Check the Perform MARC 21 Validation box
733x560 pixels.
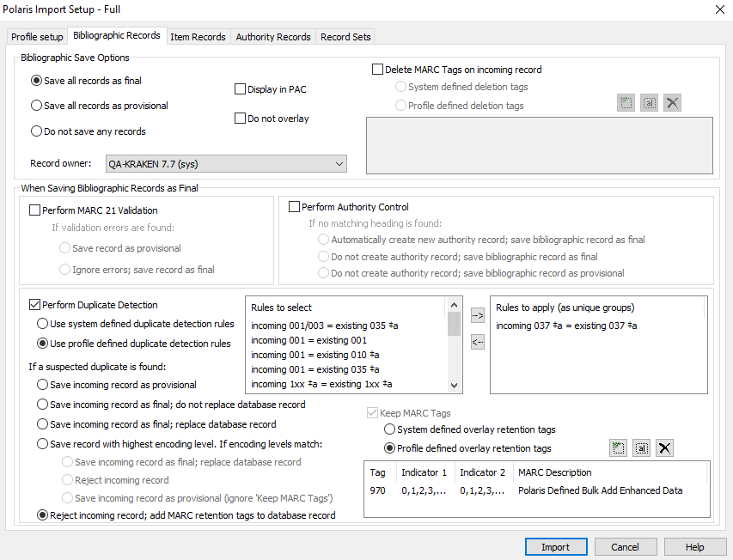(35, 210)
